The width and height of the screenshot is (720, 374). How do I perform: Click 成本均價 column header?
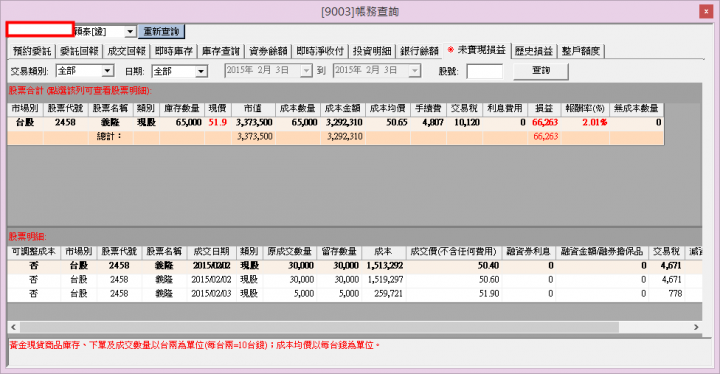388,108
